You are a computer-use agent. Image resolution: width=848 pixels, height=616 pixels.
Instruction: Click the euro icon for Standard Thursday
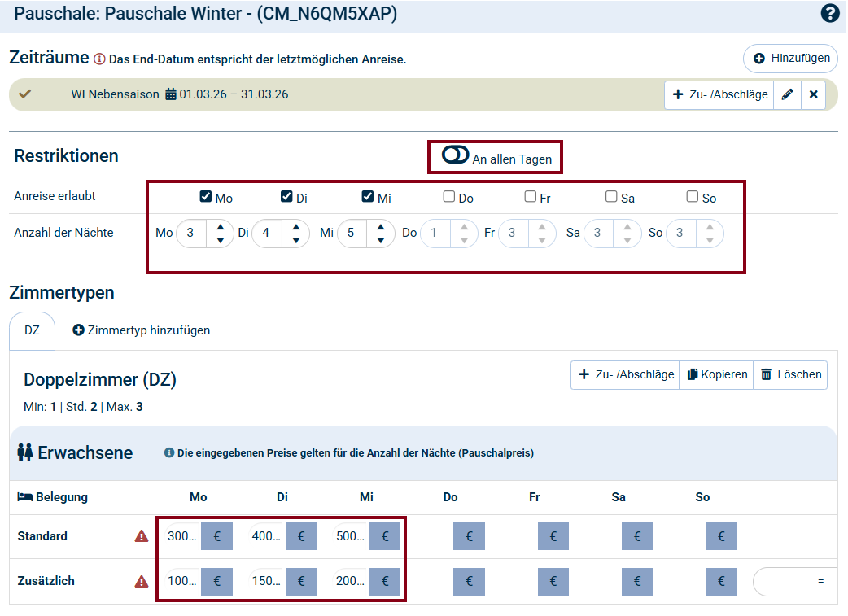[x=469, y=536]
